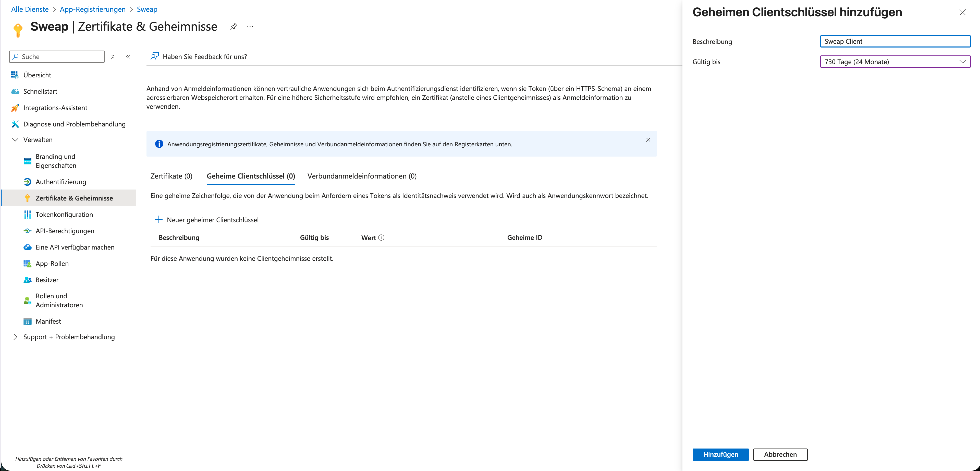Click the Wert info icon
Image resolution: width=980 pixels, height=471 pixels.
pyautogui.click(x=381, y=238)
